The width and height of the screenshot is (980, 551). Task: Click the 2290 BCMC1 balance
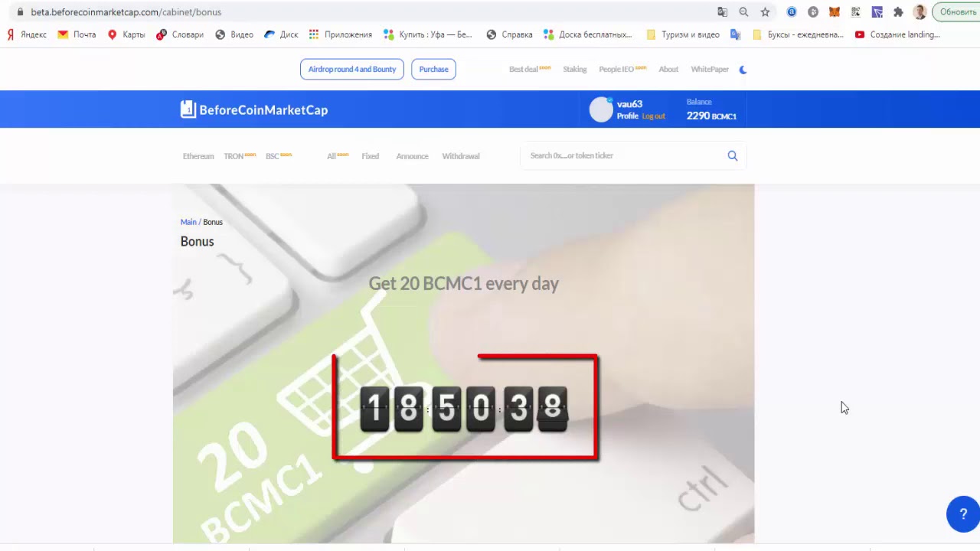pyautogui.click(x=711, y=116)
